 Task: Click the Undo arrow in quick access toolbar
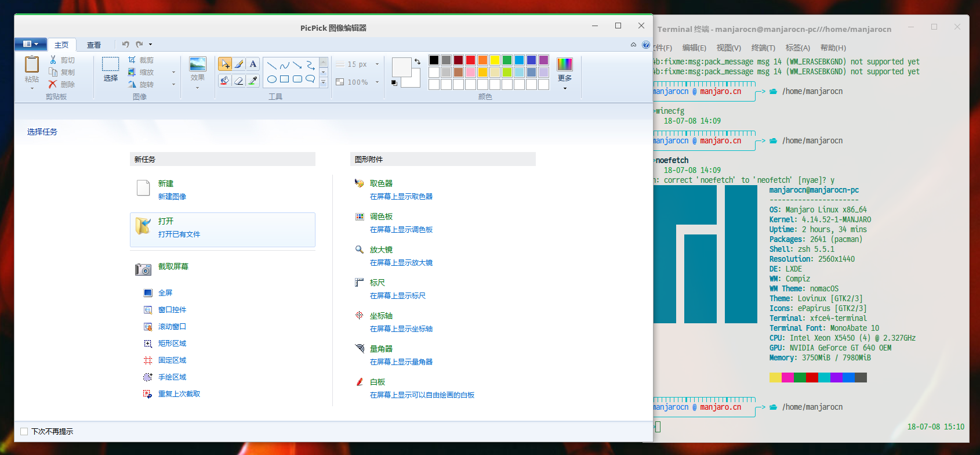click(125, 44)
